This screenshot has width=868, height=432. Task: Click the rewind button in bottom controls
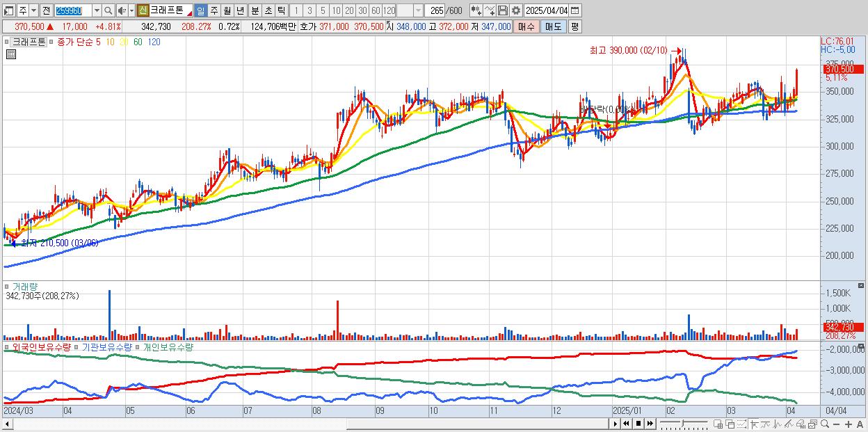coord(626,424)
